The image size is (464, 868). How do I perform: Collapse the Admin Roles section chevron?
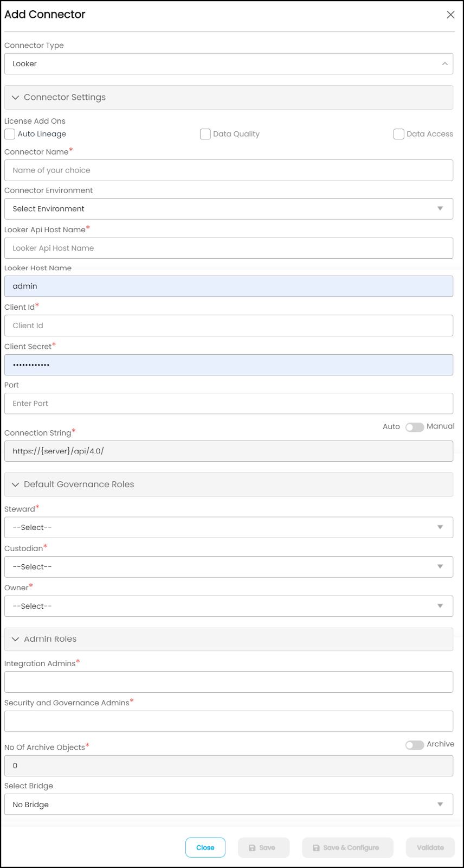pos(15,639)
